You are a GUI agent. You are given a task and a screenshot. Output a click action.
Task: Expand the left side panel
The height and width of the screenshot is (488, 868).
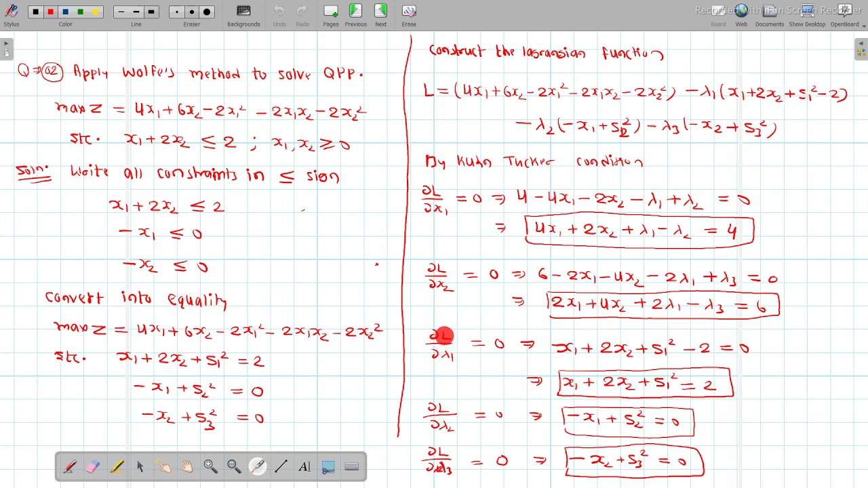[6, 50]
